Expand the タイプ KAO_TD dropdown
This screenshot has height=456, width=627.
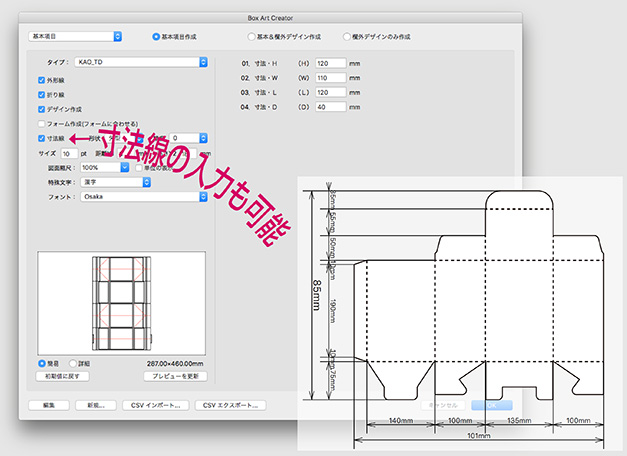pyautogui.click(x=141, y=62)
